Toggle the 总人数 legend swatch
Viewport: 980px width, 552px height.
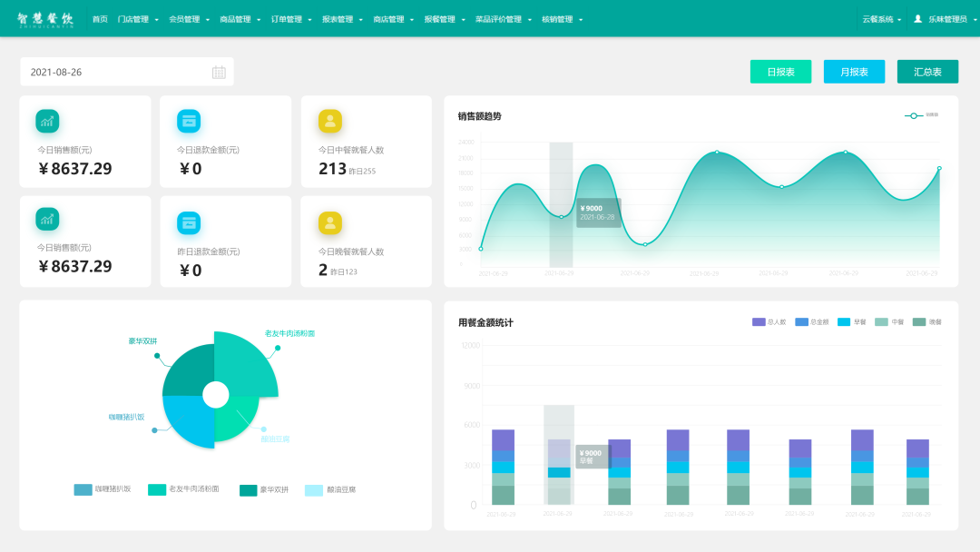(759, 322)
